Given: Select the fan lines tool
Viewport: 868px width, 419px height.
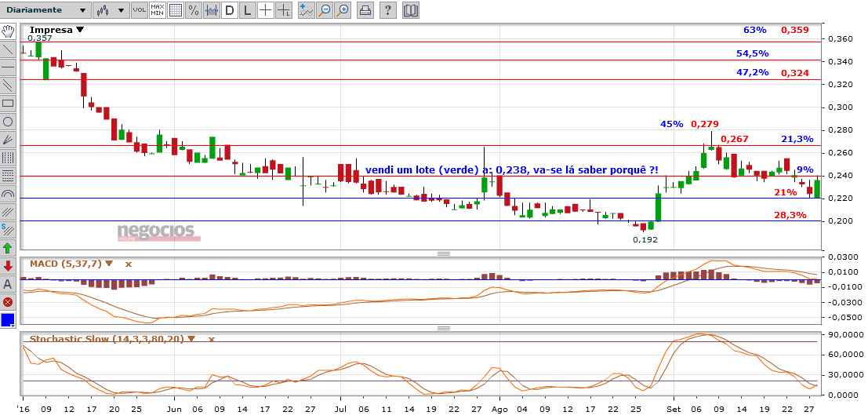Looking at the screenshot, I should coord(8,139).
